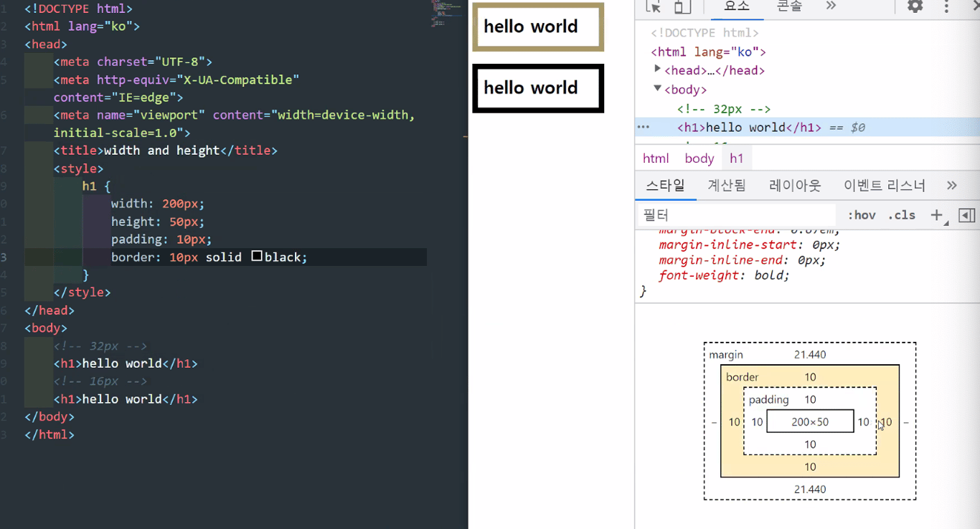This screenshot has height=529, width=980.
Task: Click the top padding value in box model
Action: 810,400
